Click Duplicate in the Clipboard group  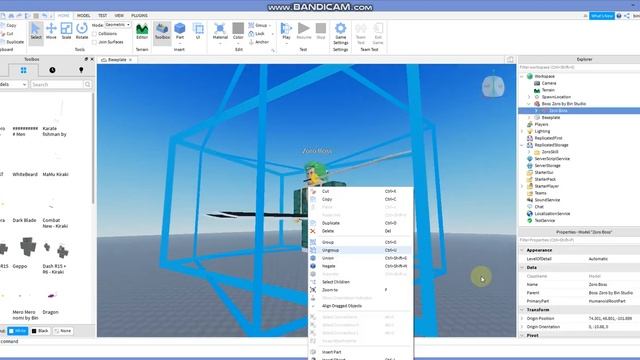tap(12, 42)
